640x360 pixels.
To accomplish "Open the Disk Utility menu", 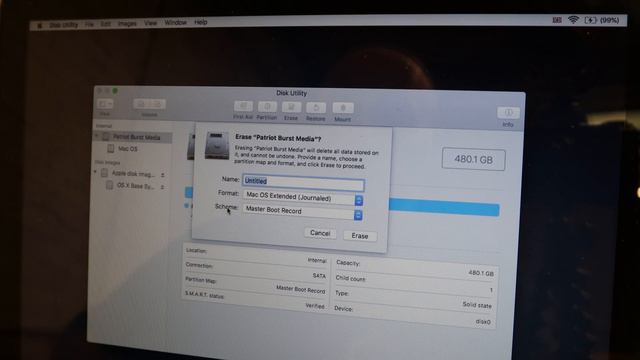I will tap(64, 25).
